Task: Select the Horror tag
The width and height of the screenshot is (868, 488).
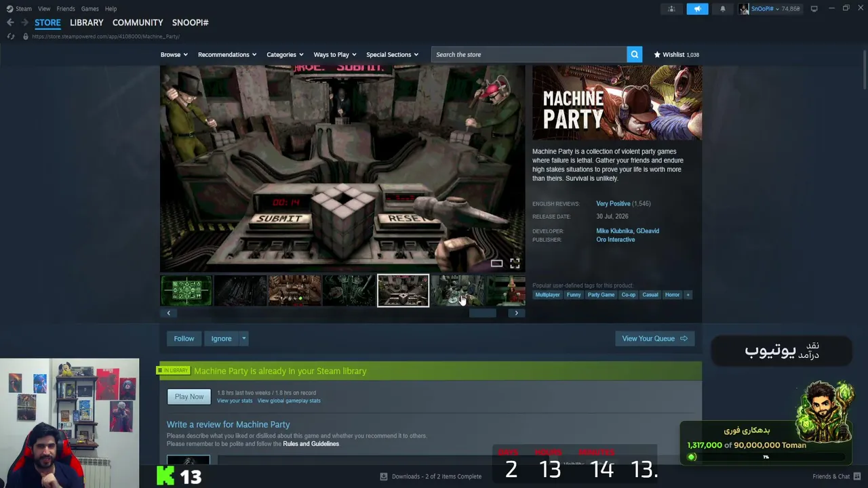Action: 672,295
